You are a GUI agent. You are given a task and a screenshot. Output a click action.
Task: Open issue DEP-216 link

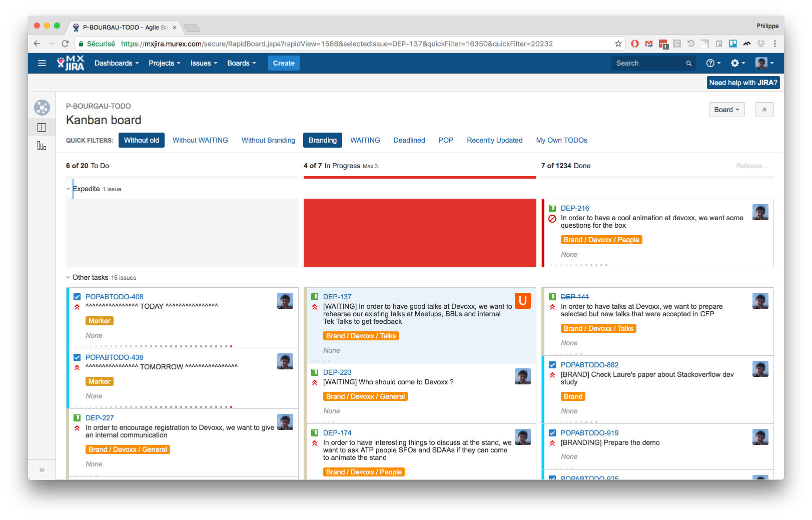pyautogui.click(x=575, y=208)
